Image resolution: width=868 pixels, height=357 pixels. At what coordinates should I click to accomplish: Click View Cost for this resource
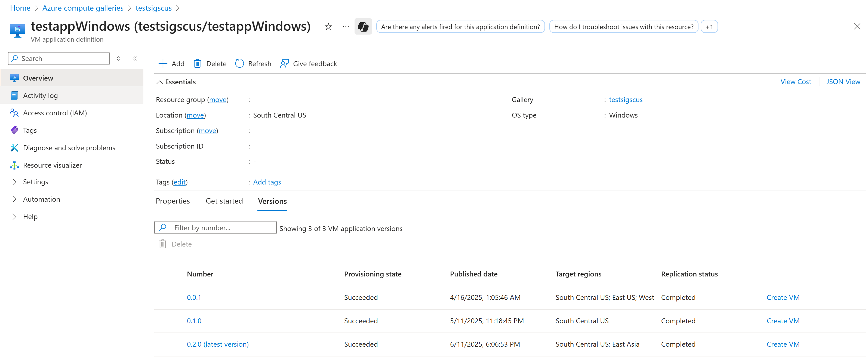796,82
